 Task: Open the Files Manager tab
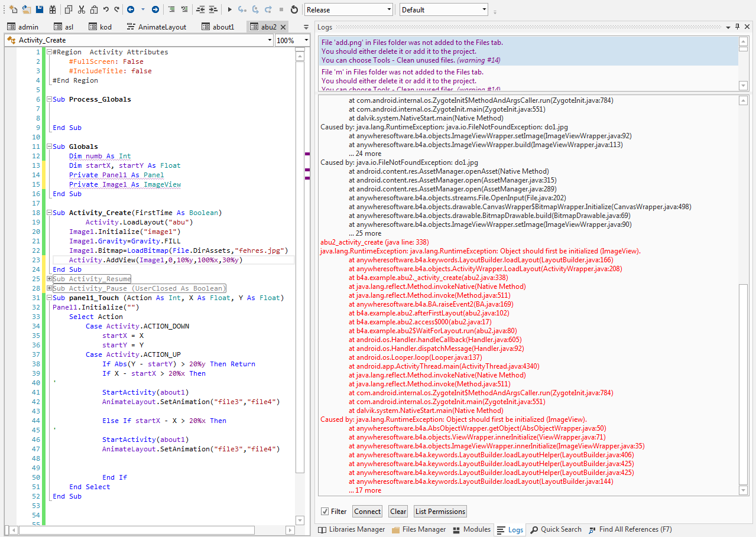point(418,529)
